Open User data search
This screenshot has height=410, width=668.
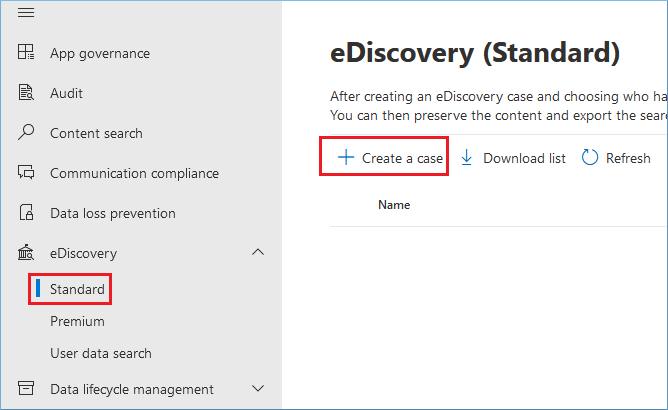click(x=101, y=353)
